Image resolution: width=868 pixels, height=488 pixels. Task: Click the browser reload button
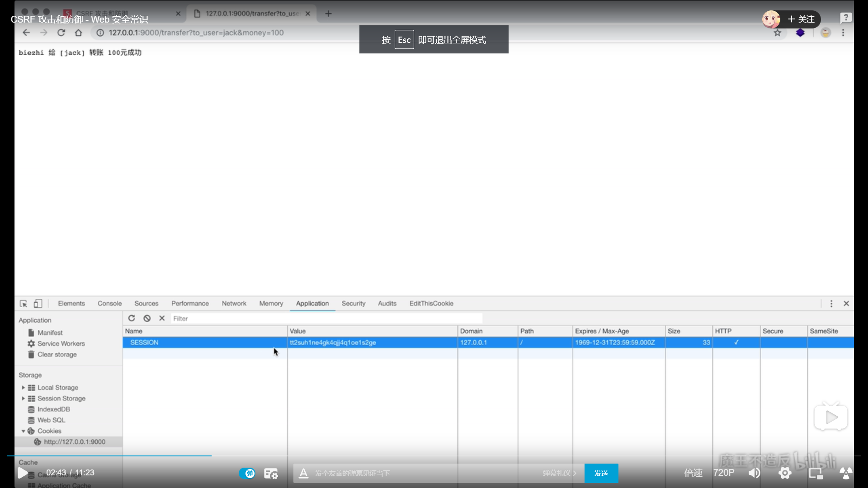pyautogui.click(x=61, y=33)
